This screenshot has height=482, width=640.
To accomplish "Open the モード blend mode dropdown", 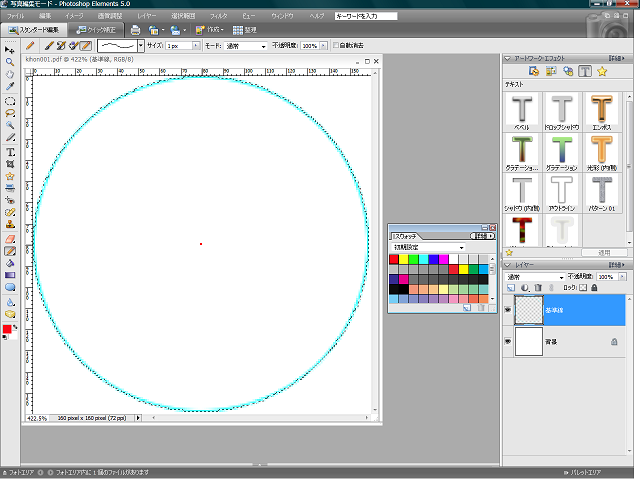I will pos(247,46).
